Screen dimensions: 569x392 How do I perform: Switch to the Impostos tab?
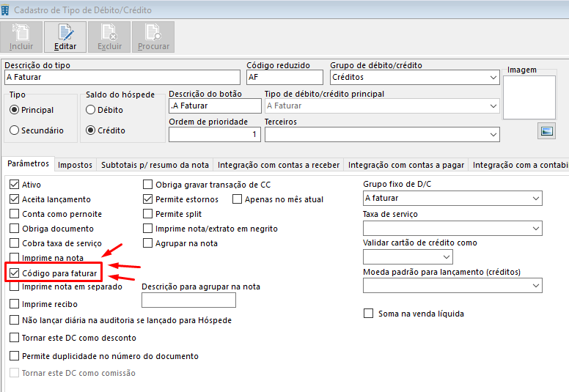pyautogui.click(x=75, y=165)
